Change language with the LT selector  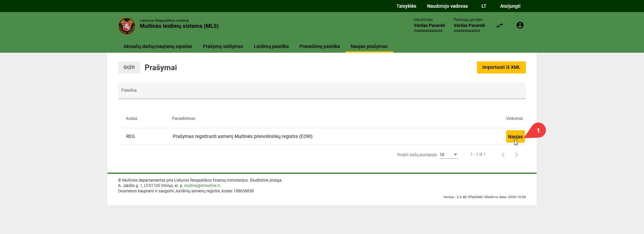(x=484, y=6)
